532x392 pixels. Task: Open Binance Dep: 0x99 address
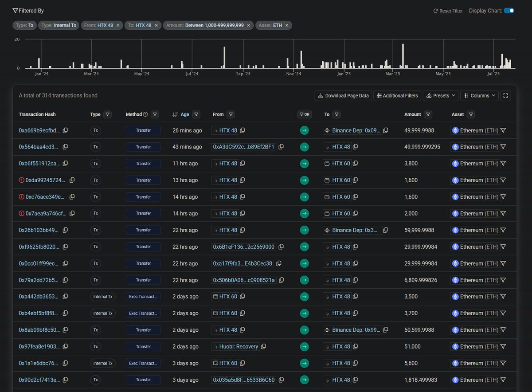coord(356,330)
